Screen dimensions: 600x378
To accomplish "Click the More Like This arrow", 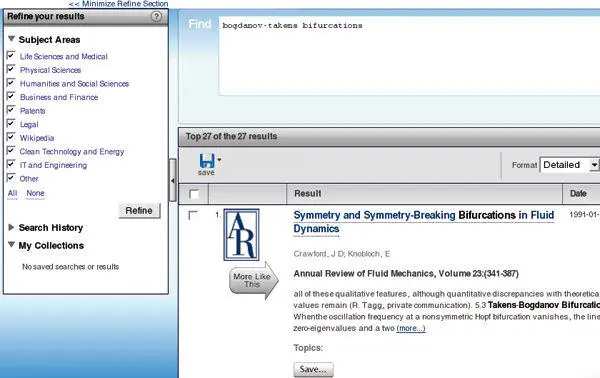I will coord(254,281).
